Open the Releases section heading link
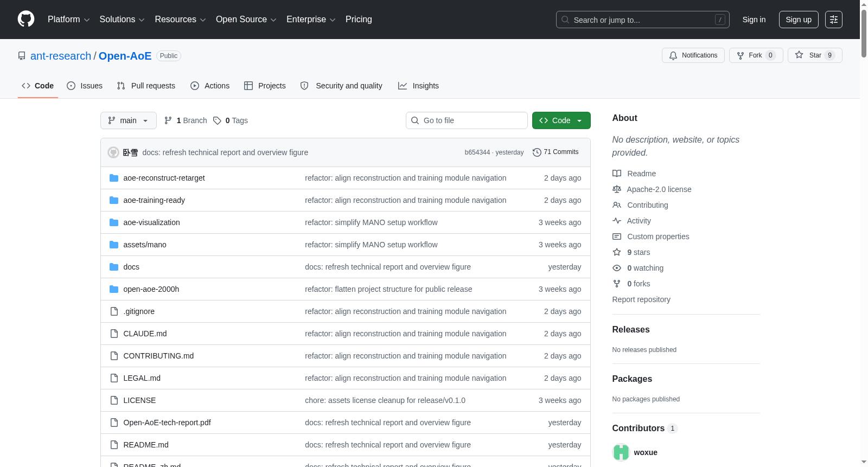 [631, 330]
